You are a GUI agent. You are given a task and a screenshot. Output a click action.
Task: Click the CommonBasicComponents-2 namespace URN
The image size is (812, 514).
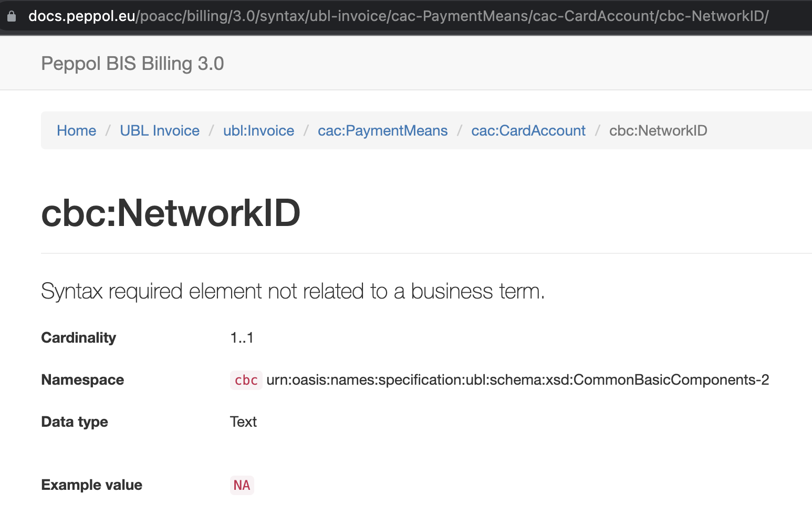point(517,379)
